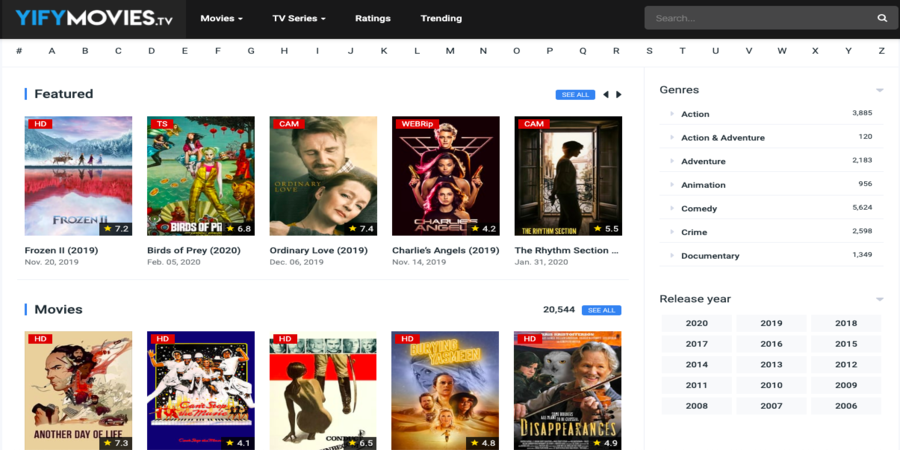The width and height of the screenshot is (900, 450).
Task: Click the Action genre arrow bullet
Action: point(672,114)
